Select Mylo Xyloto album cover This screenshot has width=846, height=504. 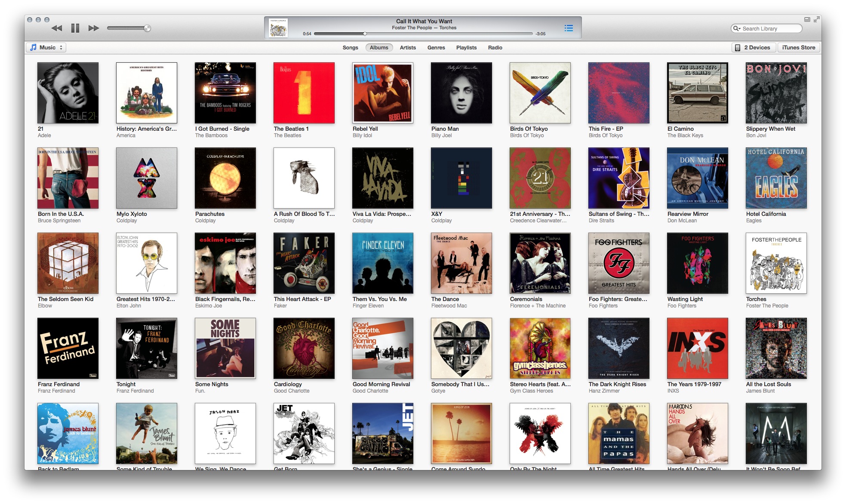[x=147, y=178]
